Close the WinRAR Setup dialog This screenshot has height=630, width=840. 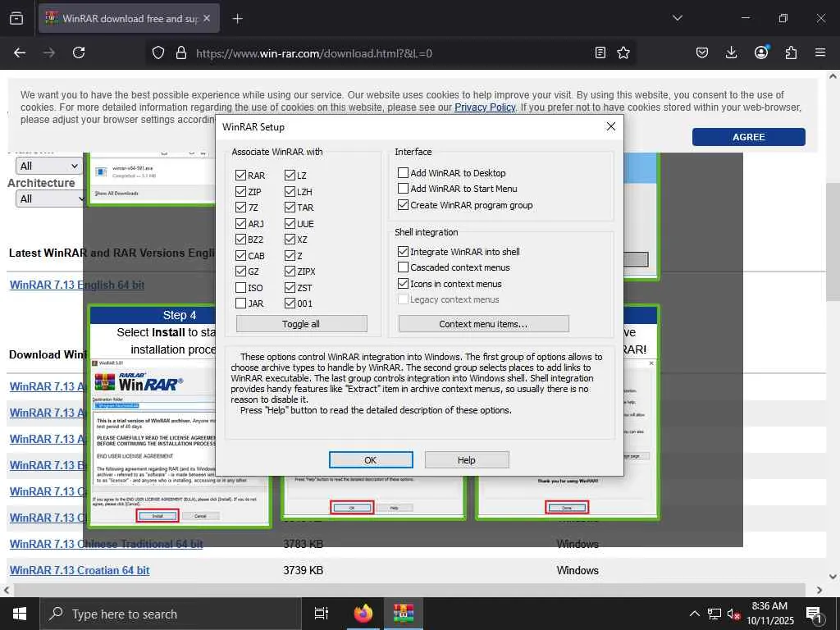point(610,126)
